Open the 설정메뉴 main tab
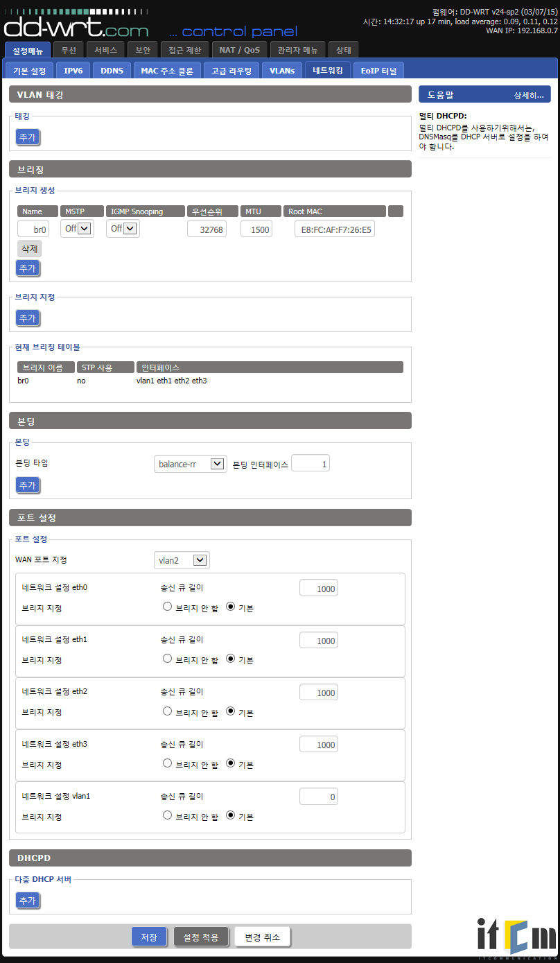Viewport: 560px width, 963px height. 28,50
